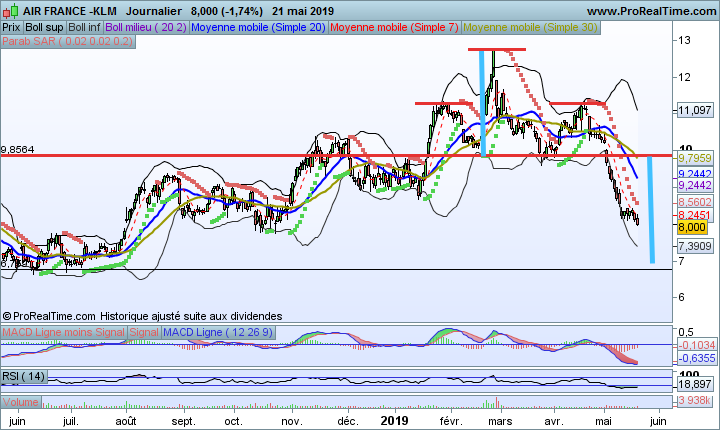Click the août month label on time axis

[x=126, y=421]
